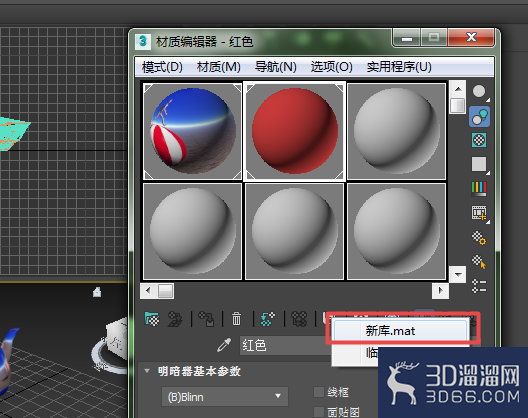Click the sample slots scroll right arrow
This screenshot has height=418, width=528.
pos(440,290)
